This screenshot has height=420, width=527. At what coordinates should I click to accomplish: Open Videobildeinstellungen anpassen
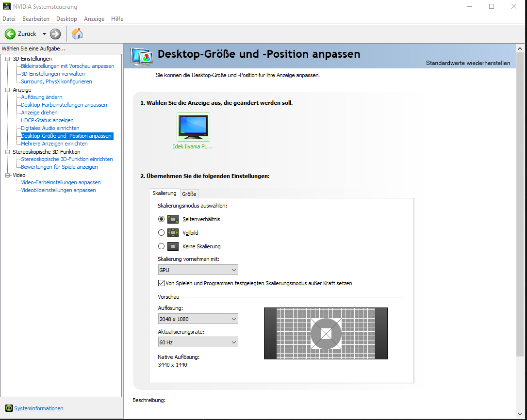click(59, 190)
